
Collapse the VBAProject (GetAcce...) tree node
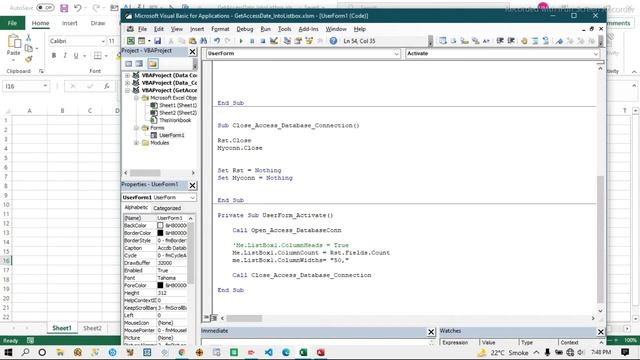(x=127, y=90)
